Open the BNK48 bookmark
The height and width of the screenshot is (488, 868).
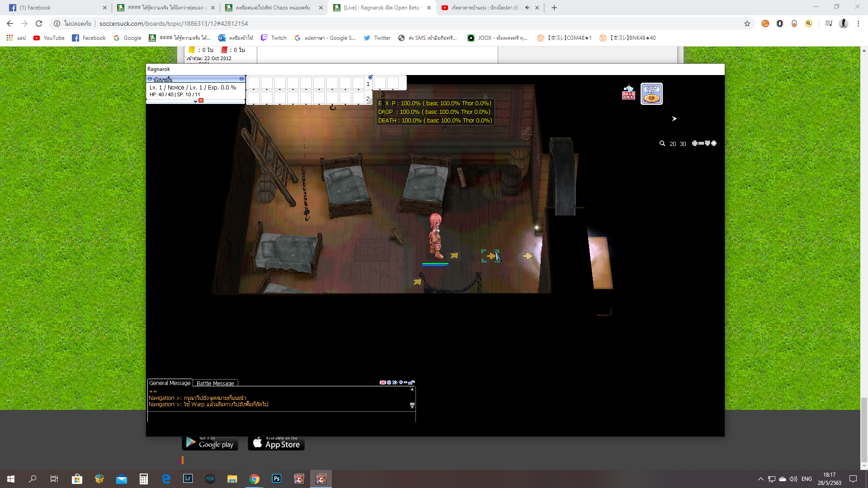[x=627, y=38]
